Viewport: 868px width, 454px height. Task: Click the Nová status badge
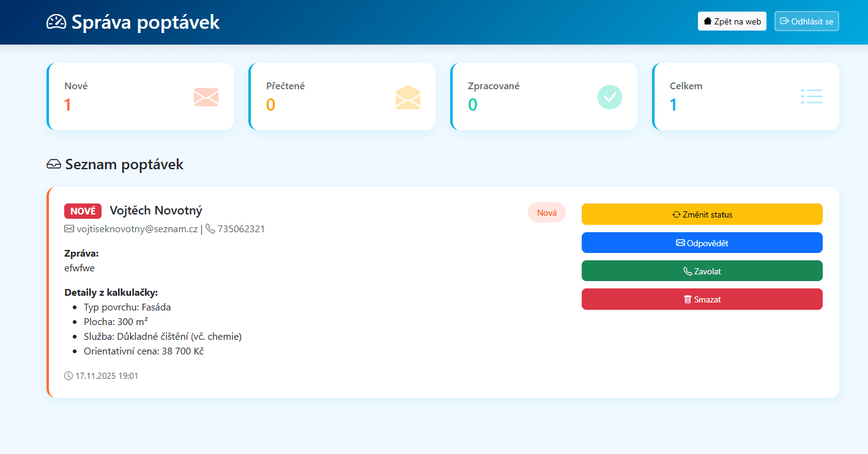(x=547, y=212)
